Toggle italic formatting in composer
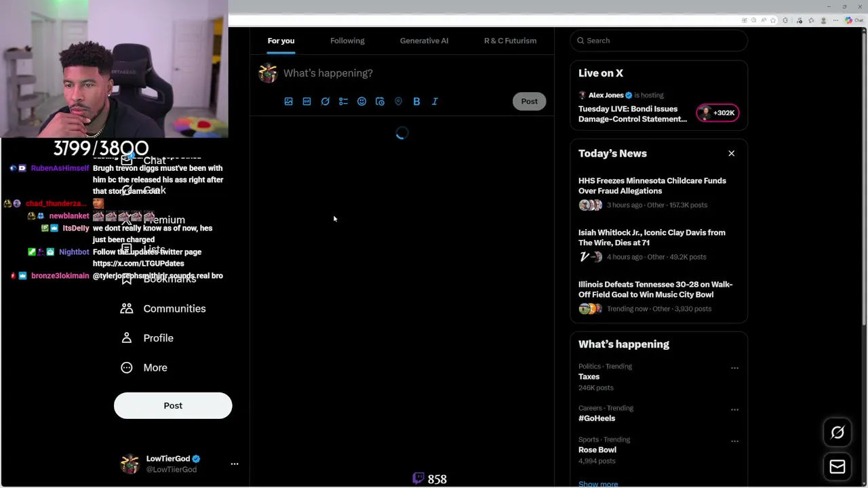Viewport: 868px width, 488px height. click(435, 102)
